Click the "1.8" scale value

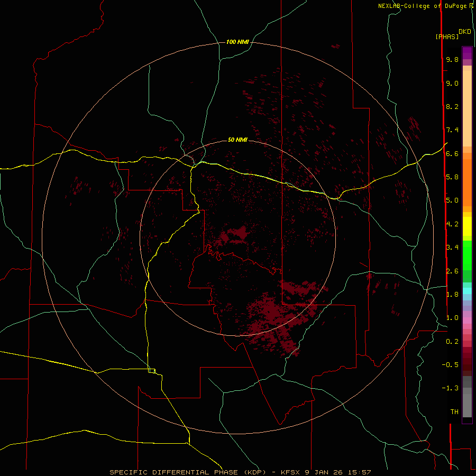(x=452, y=295)
